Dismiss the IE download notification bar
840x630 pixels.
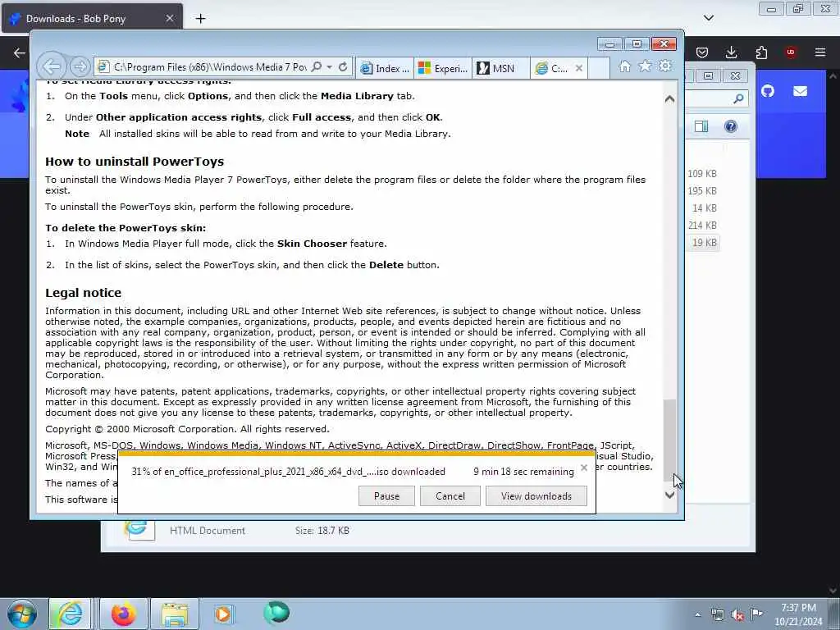coord(584,468)
